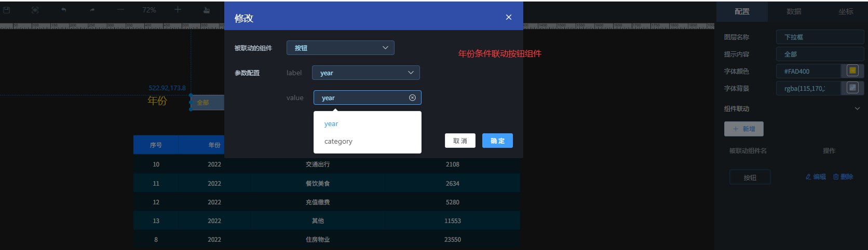Click the undo arrow icon

coord(63,10)
